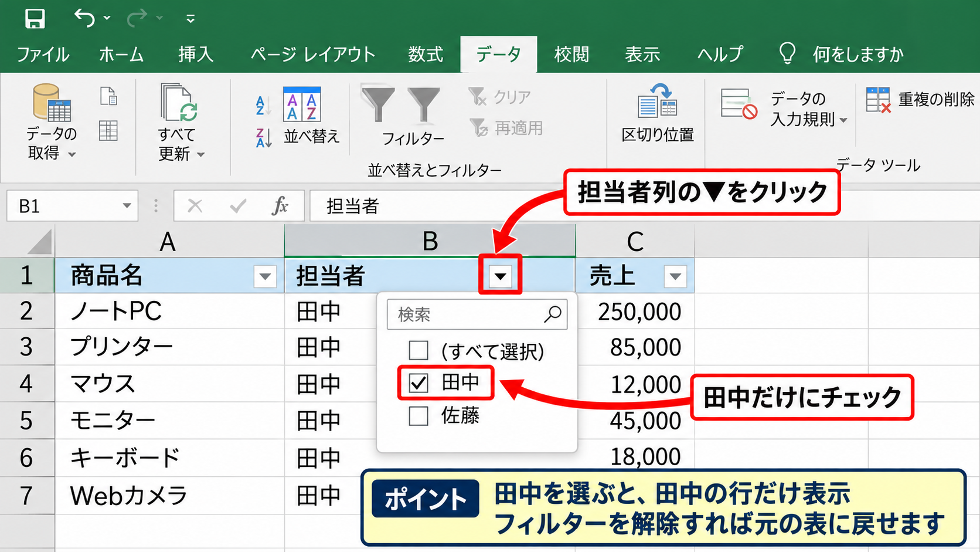The image size is (980, 552).
Task: Click the 再適用 filter button
Action: (x=506, y=128)
